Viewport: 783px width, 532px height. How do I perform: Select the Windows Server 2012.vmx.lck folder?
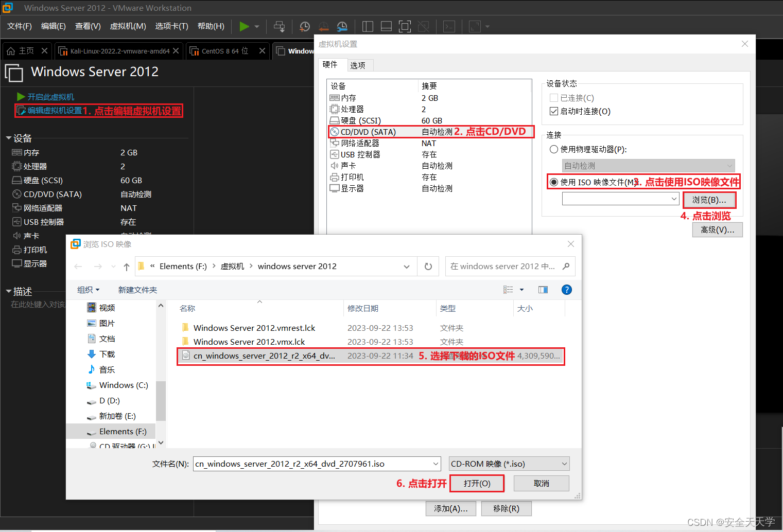(x=249, y=342)
